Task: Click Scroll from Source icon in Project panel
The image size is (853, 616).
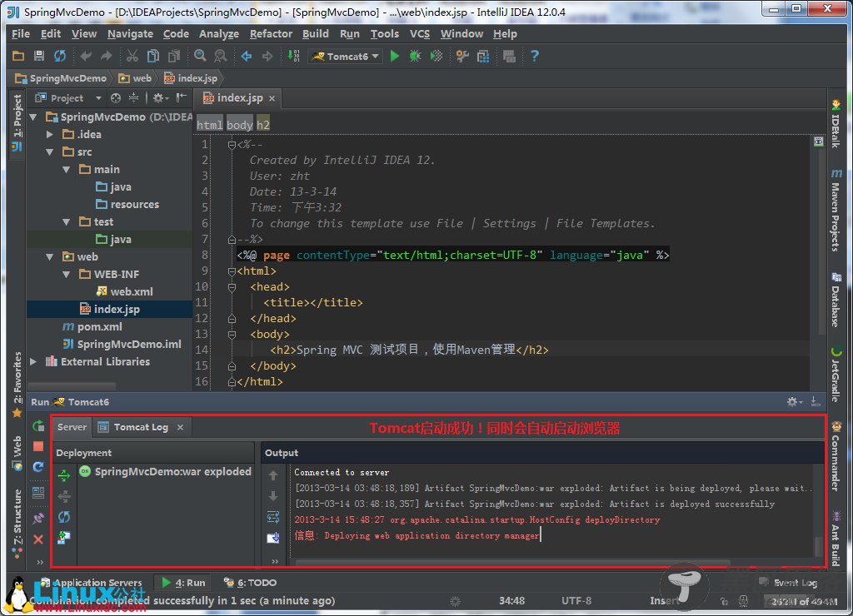Action: [x=116, y=98]
